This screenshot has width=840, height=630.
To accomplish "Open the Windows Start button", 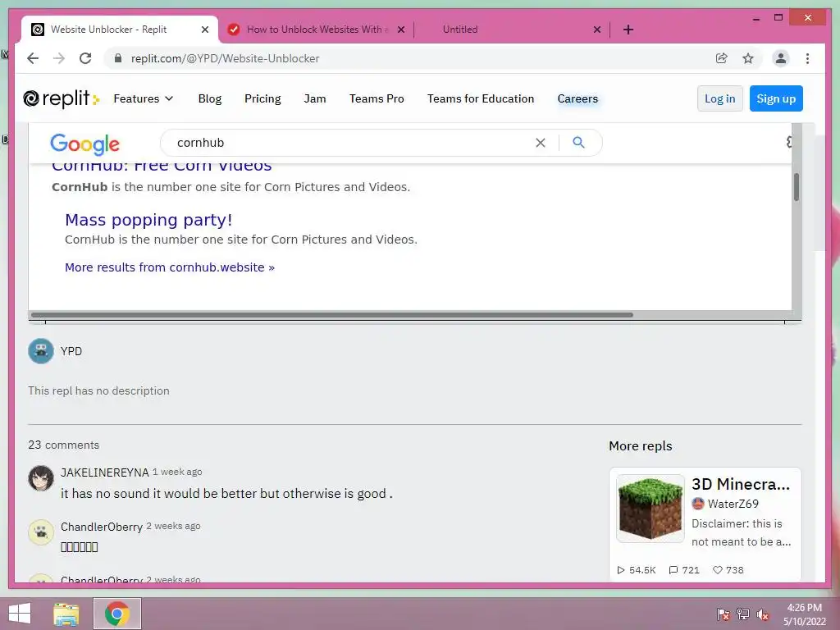I will 20,614.
